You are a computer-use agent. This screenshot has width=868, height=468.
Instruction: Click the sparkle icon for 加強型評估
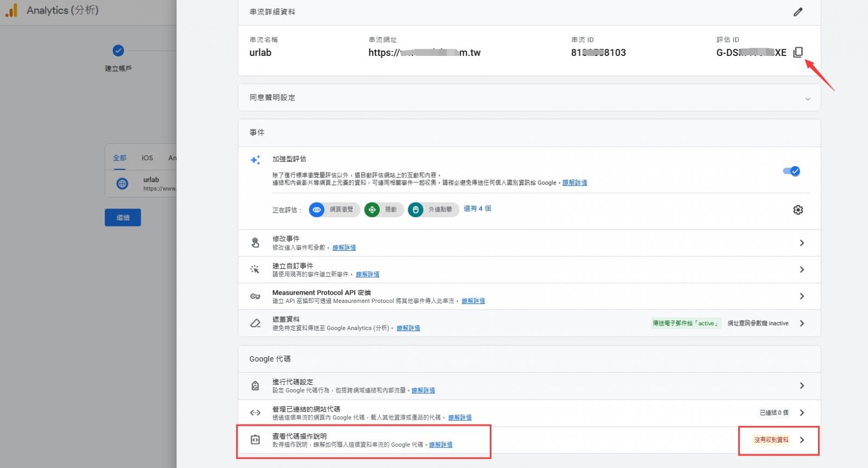pos(255,160)
